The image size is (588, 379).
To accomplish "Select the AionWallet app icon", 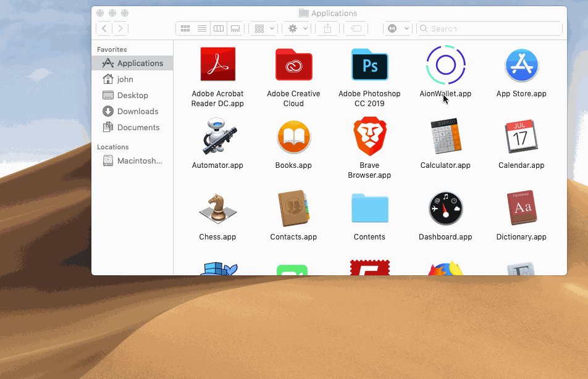I will click(445, 64).
